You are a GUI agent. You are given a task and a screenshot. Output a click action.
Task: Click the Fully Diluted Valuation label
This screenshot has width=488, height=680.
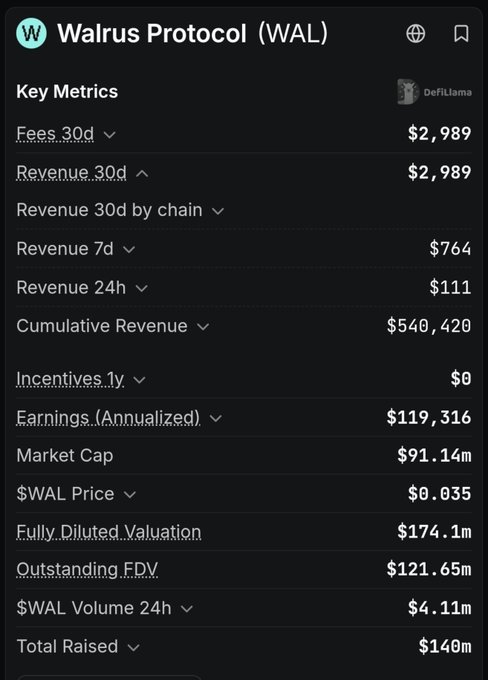[x=109, y=532]
